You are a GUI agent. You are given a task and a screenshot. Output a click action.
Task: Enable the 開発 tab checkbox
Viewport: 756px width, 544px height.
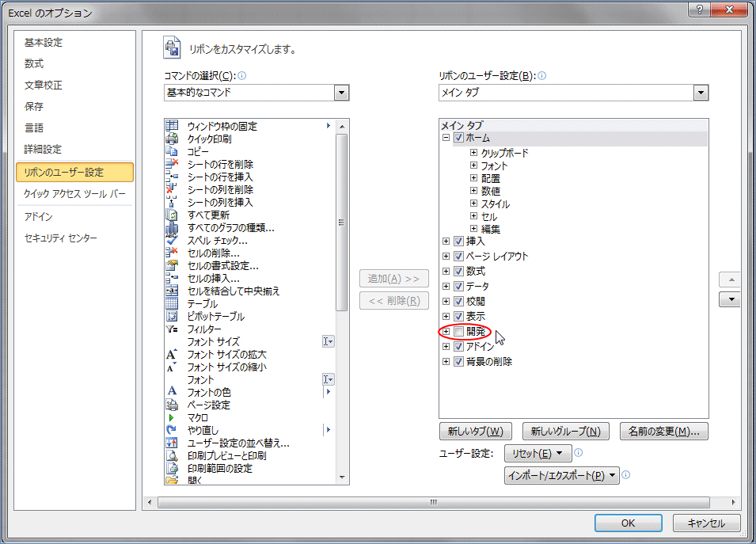(458, 331)
